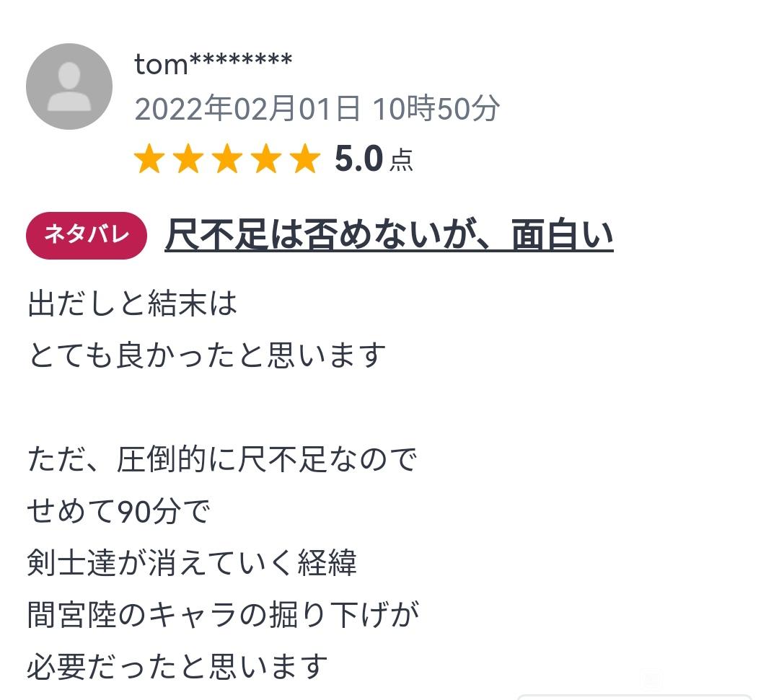Click the line 間宮陸のキャラの掘り下げが
Viewport: 779px width, 700px height.
223,615
